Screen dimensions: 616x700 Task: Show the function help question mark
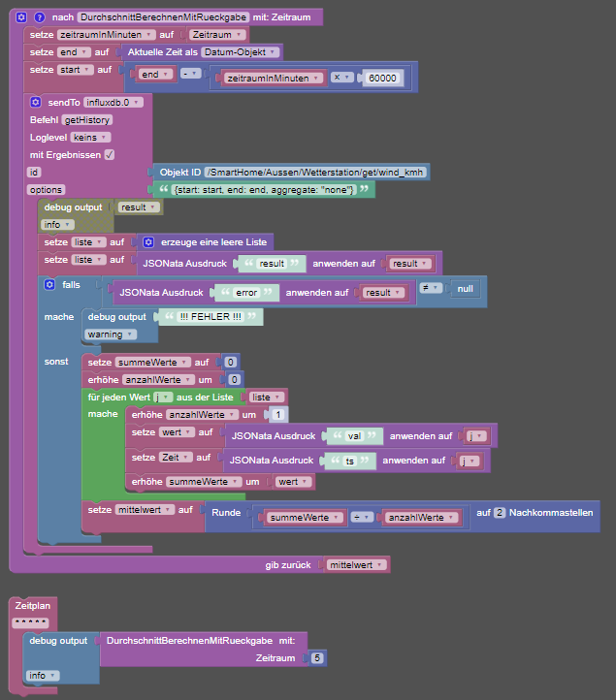(40, 17)
